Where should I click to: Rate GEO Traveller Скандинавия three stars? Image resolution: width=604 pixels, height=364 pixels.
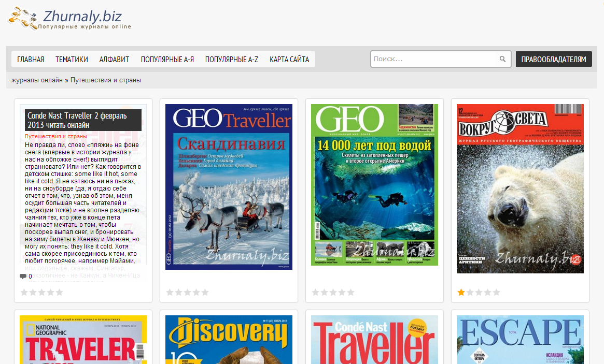[187, 293]
